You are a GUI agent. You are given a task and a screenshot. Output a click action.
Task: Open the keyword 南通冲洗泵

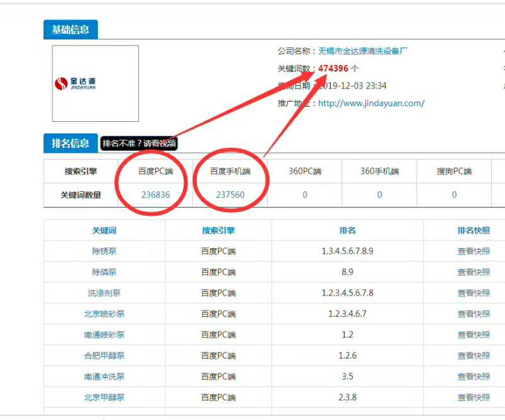(x=104, y=376)
